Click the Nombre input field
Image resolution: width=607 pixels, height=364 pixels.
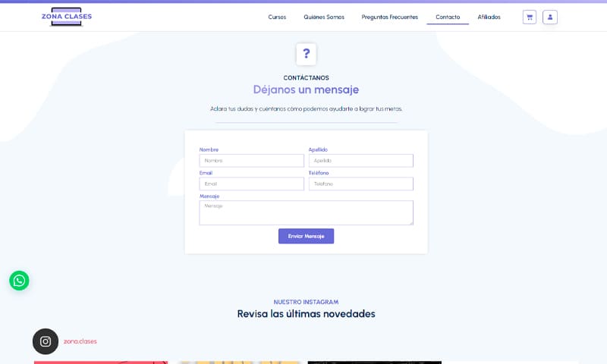[252, 161]
